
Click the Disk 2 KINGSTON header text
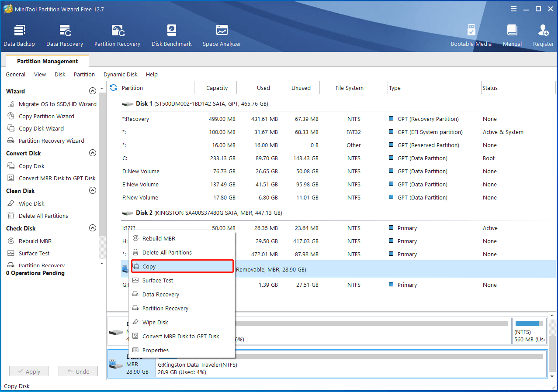209,213
